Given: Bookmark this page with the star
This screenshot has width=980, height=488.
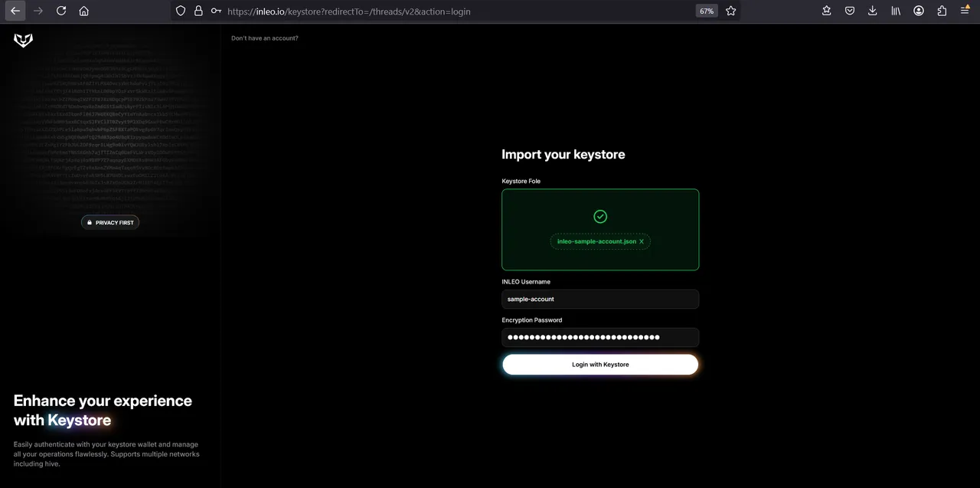Looking at the screenshot, I should [731, 11].
